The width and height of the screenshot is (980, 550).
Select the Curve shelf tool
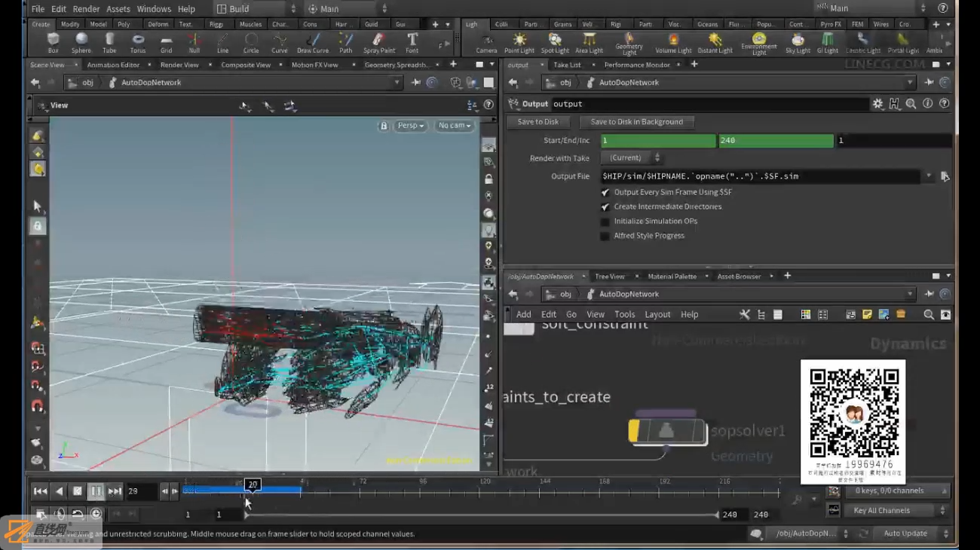point(280,42)
